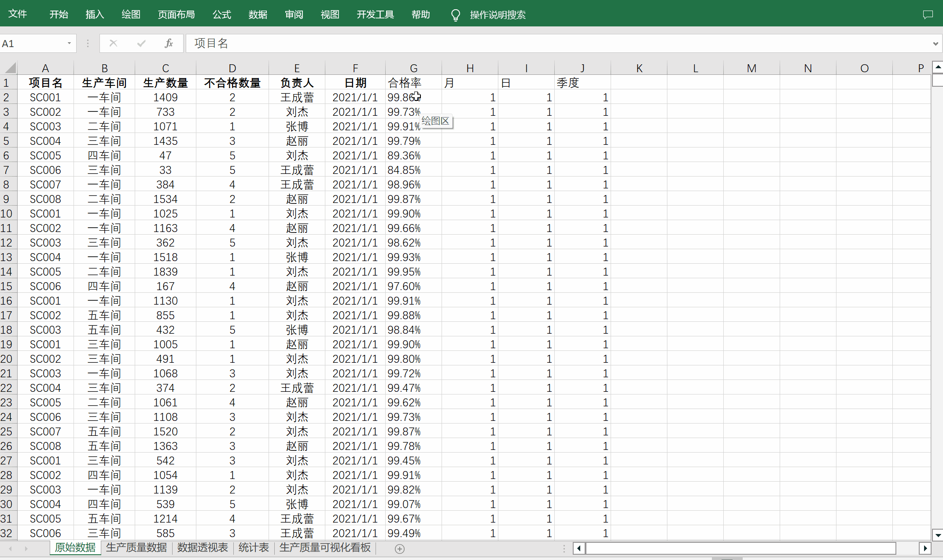Click the insert function fx icon
The height and width of the screenshot is (560, 943).
pos(169,43)
